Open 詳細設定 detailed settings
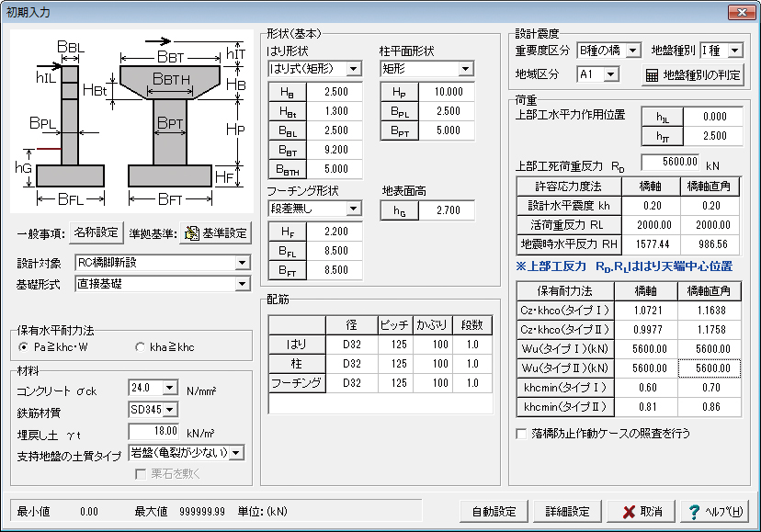 [567, 512]
